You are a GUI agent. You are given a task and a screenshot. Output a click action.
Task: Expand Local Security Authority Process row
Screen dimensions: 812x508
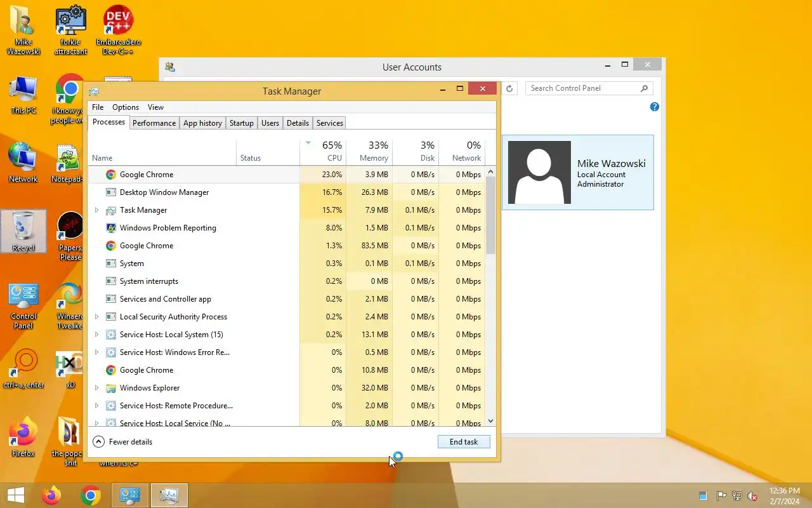(96, 317)
